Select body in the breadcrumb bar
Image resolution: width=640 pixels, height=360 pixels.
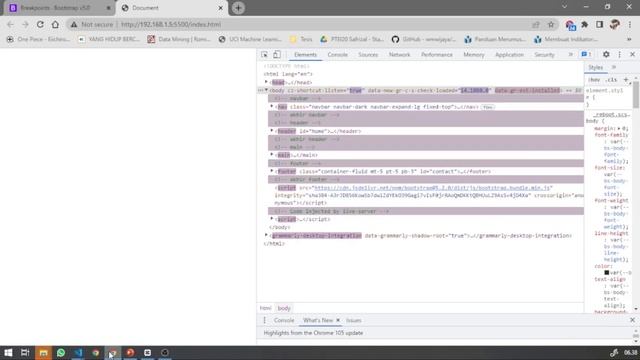[x=284, y=308]
